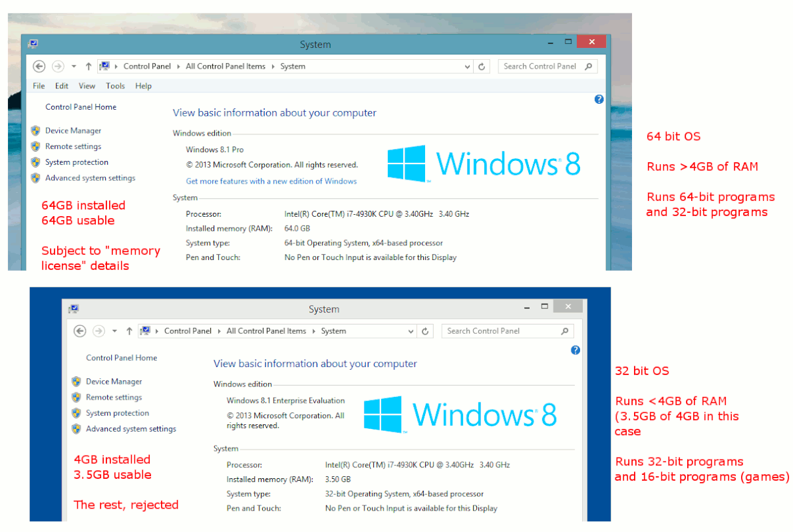This screenshot has height=532, width=793.
Task: Open Edit menu in top System window
Action: [62, 86]
